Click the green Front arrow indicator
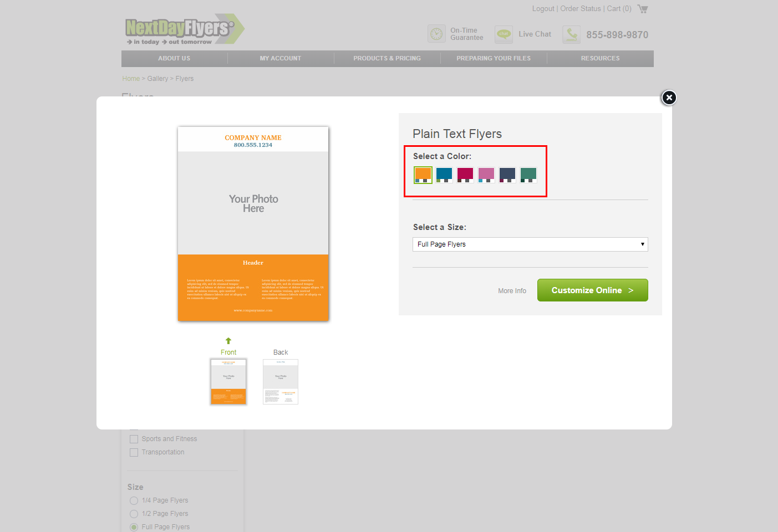Screen dimensions: 778x532 pos(228,341)
